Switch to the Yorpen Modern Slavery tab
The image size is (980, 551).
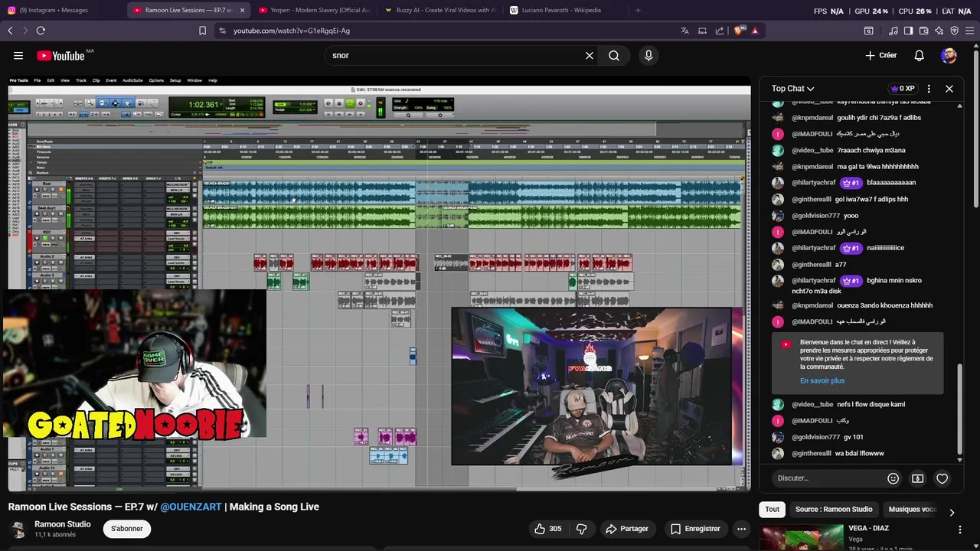[314, 10]
